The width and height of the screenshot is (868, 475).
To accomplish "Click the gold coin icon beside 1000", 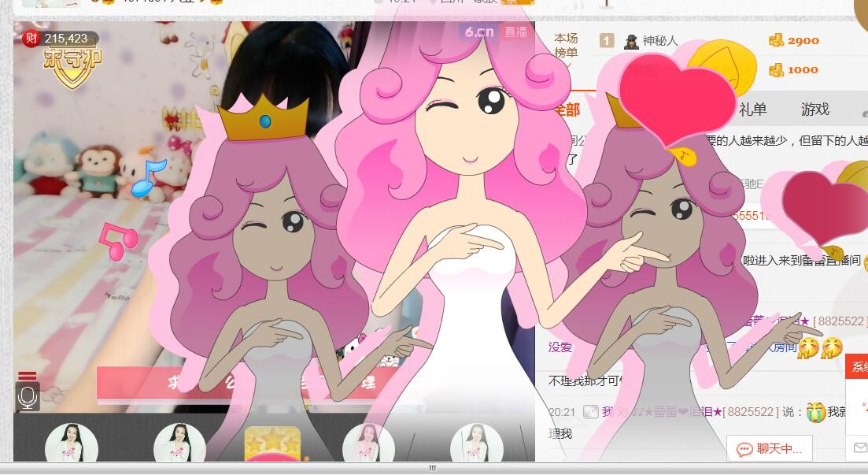I will [776, 70].
